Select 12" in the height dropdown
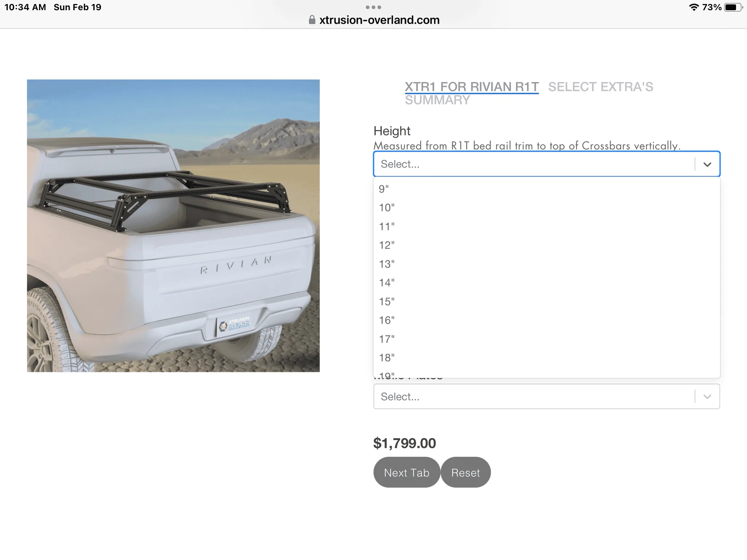The height and width of the screenshot is (560, 747). 547,245
